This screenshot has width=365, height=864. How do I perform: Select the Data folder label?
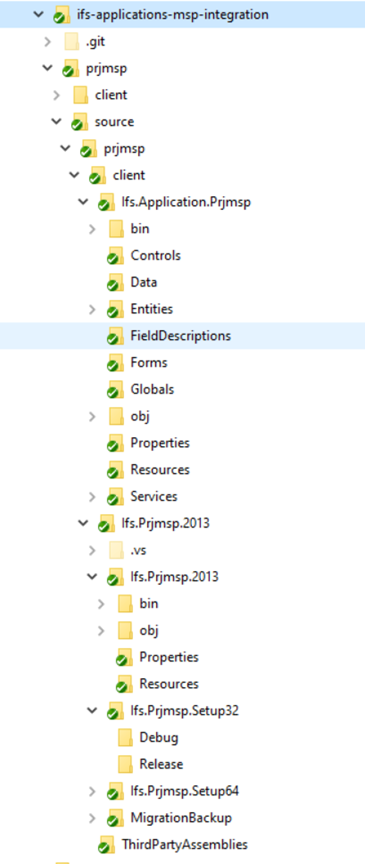click(144, 282)
